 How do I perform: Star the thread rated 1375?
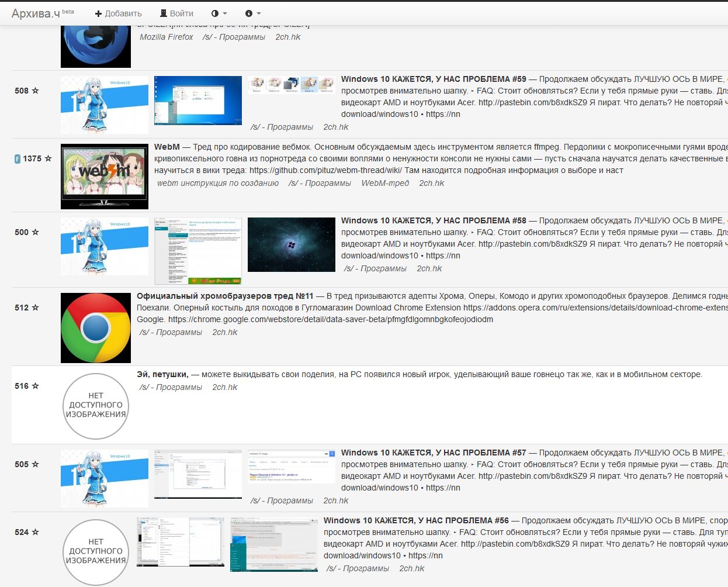pos(48,158)
